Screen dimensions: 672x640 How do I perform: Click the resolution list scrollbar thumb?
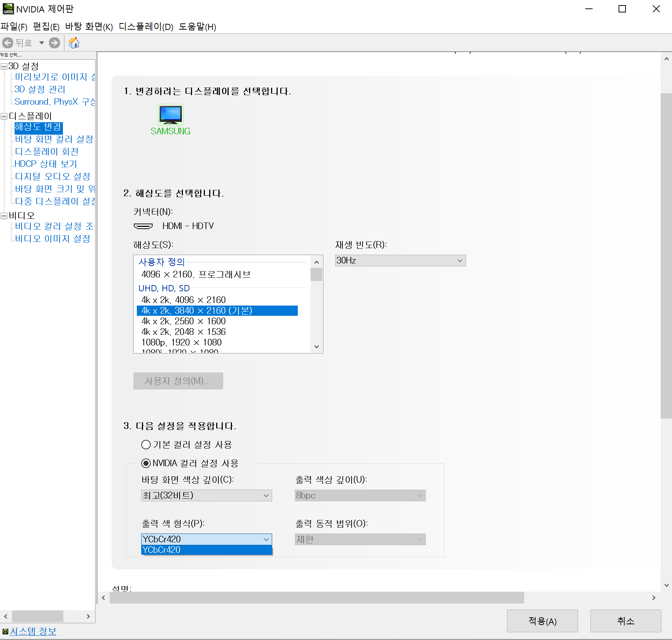316,274
